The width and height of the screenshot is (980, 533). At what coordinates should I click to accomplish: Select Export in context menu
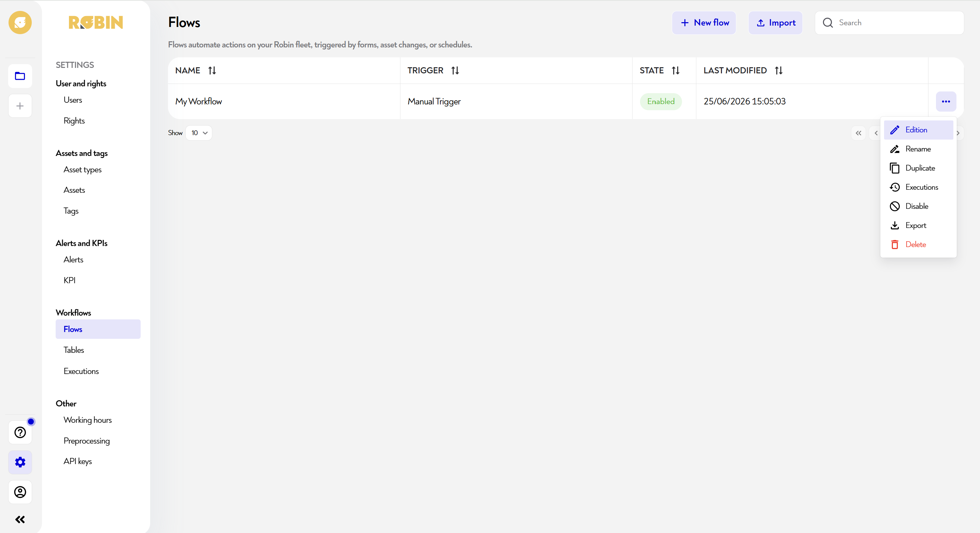click(918, 226)
